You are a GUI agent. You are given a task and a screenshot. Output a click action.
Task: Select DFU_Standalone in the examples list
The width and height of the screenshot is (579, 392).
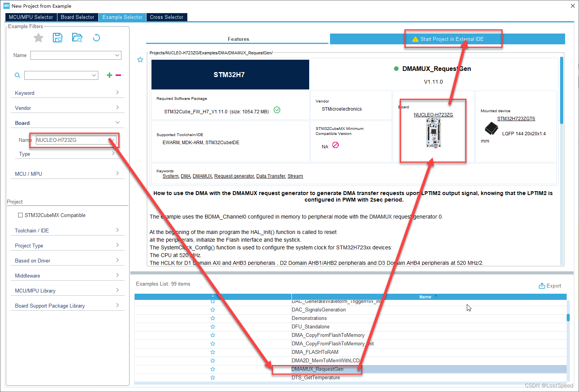pyautogui.click(x=311, y=326)
